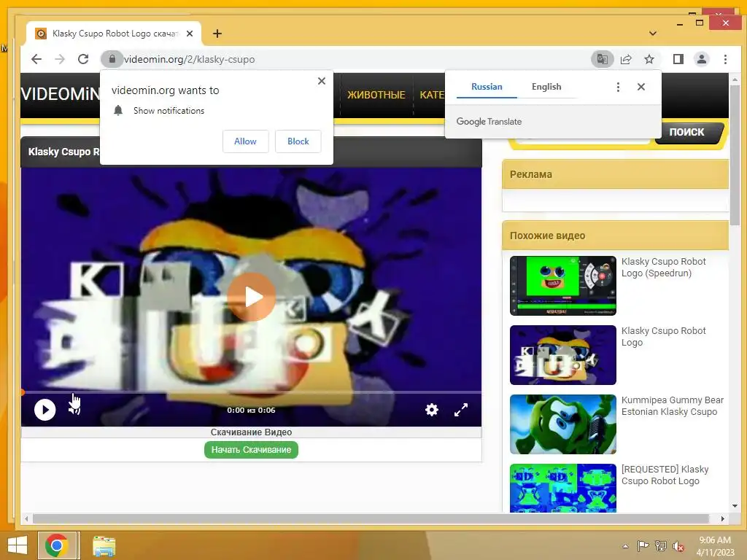This screenshot has height=560, width=747.
Task: Seek on the video progress bar
Action: (251, 392)
